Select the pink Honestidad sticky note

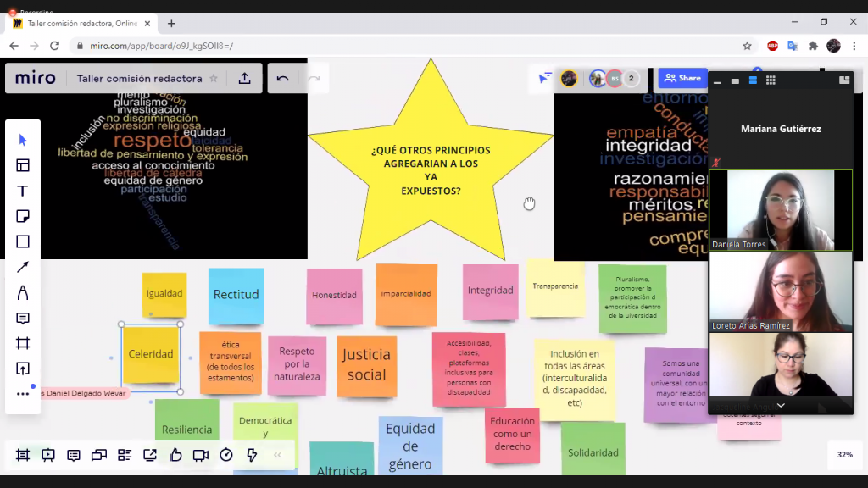pyautogui.click(x=334, y=296)
